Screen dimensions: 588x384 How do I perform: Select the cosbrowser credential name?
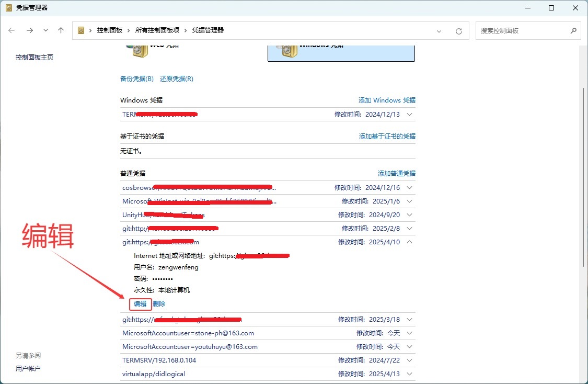[x=199, y=188]
